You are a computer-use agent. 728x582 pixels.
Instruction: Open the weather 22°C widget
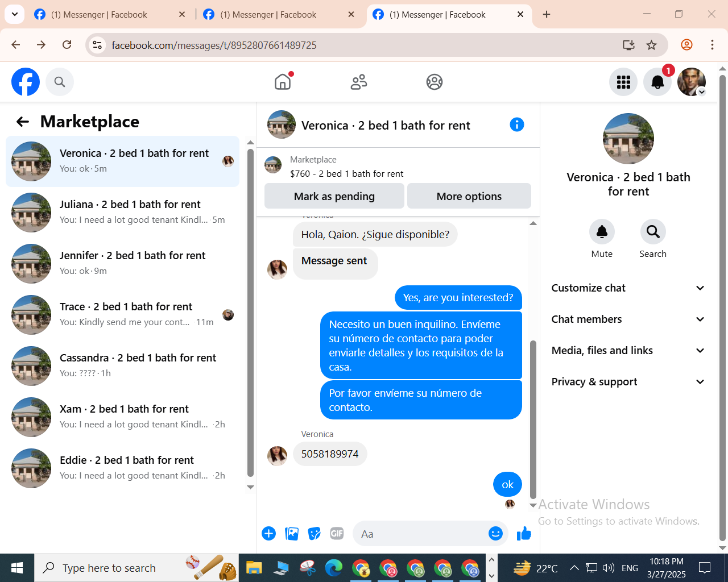(x=535, y=568)
